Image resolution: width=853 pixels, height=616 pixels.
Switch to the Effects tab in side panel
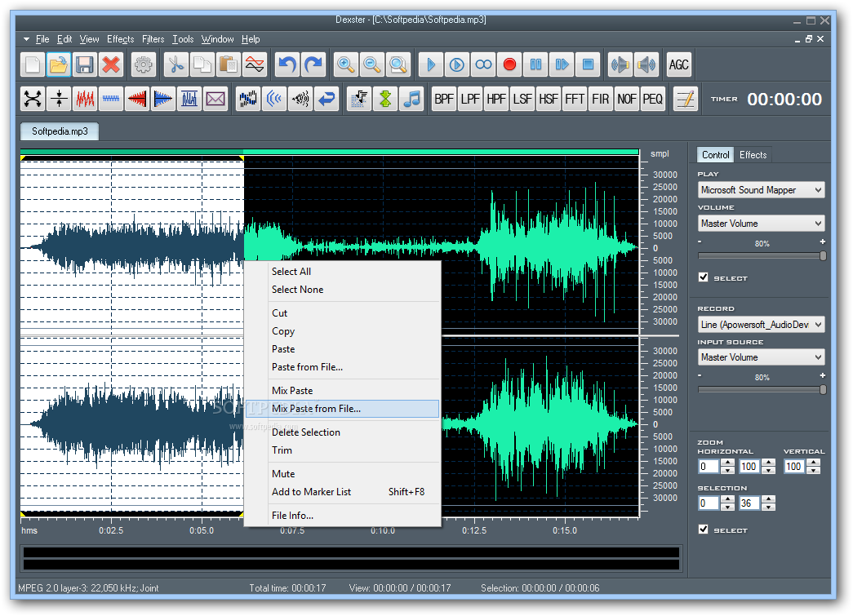[x=753, y=155]
